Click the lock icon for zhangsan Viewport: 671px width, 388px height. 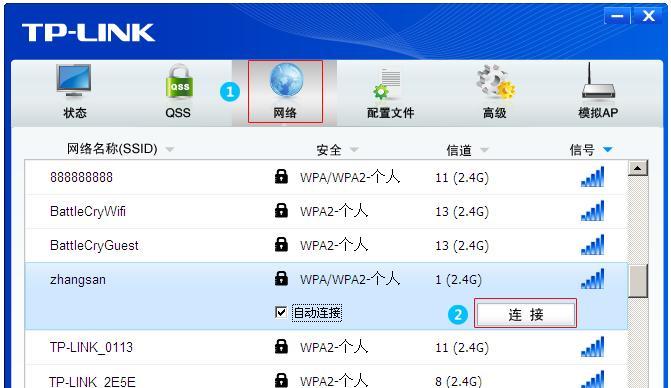click(x=281, y=278)
